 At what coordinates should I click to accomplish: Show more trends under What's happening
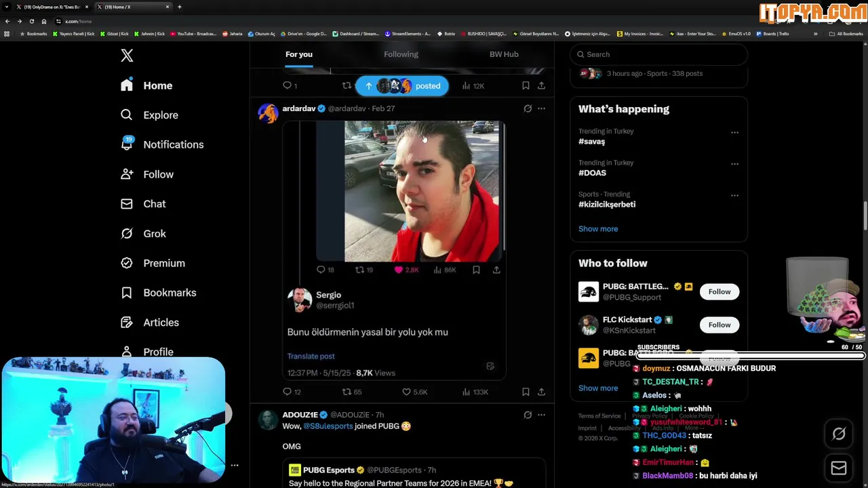pyautogui.click(x=598, y=229)
